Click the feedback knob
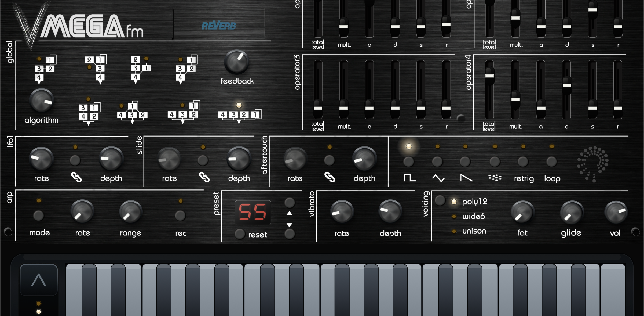 237,62
